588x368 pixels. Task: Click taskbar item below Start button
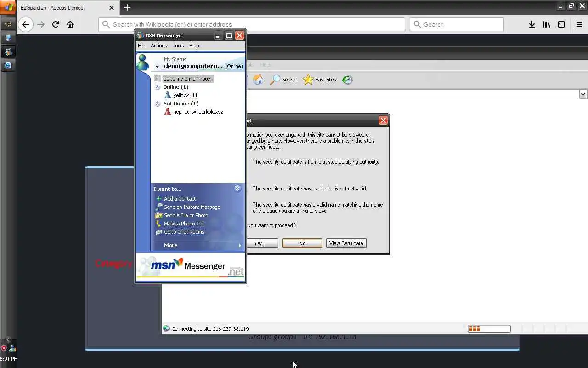coord(8,24)
